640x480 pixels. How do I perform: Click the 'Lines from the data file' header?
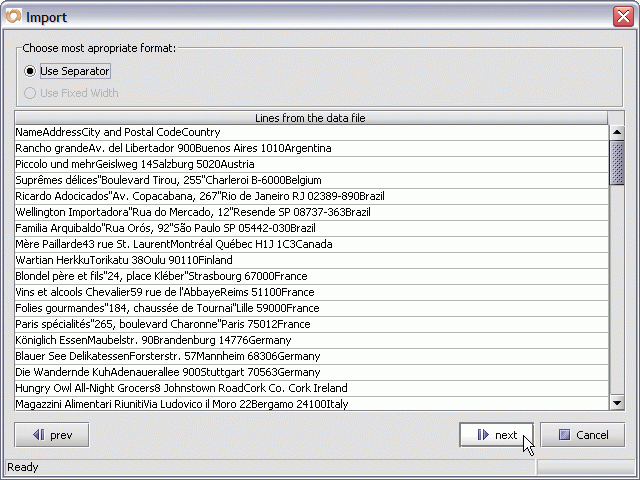(311, 118)
